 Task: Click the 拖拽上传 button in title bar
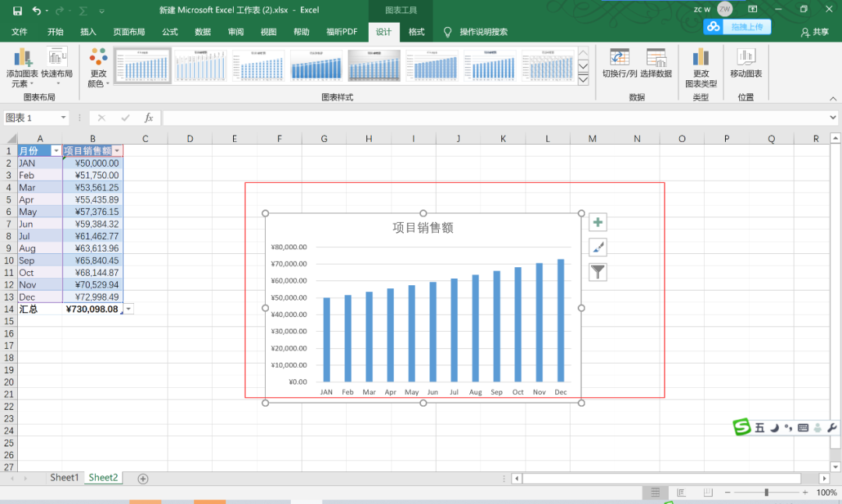tap(747, 26)
